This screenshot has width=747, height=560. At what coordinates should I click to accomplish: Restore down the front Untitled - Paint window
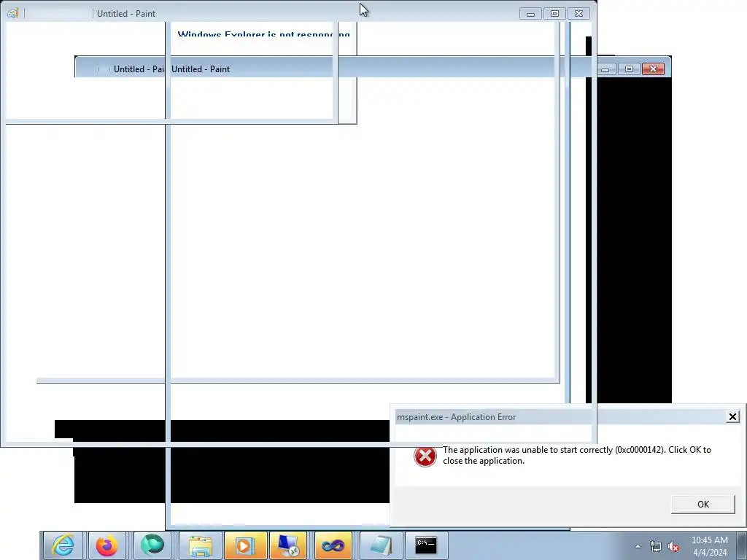(x=554, y=14)
